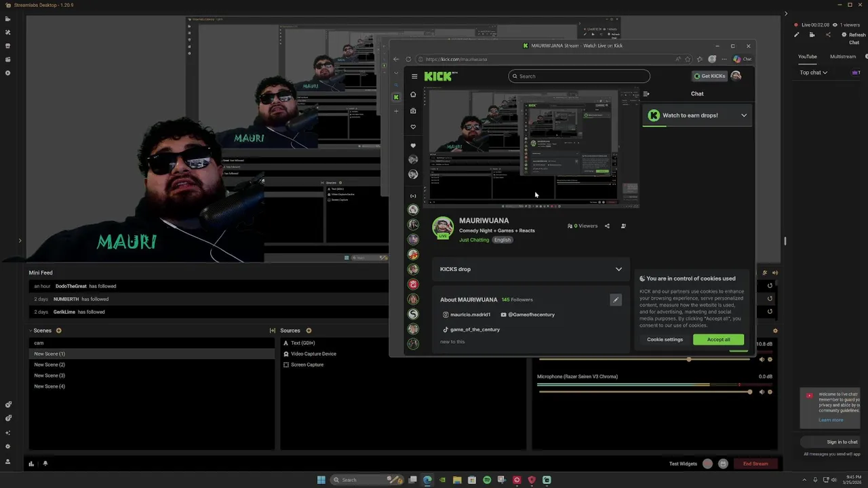Open the Windows Start menu

pyautogui.click(x=321, y=480)
